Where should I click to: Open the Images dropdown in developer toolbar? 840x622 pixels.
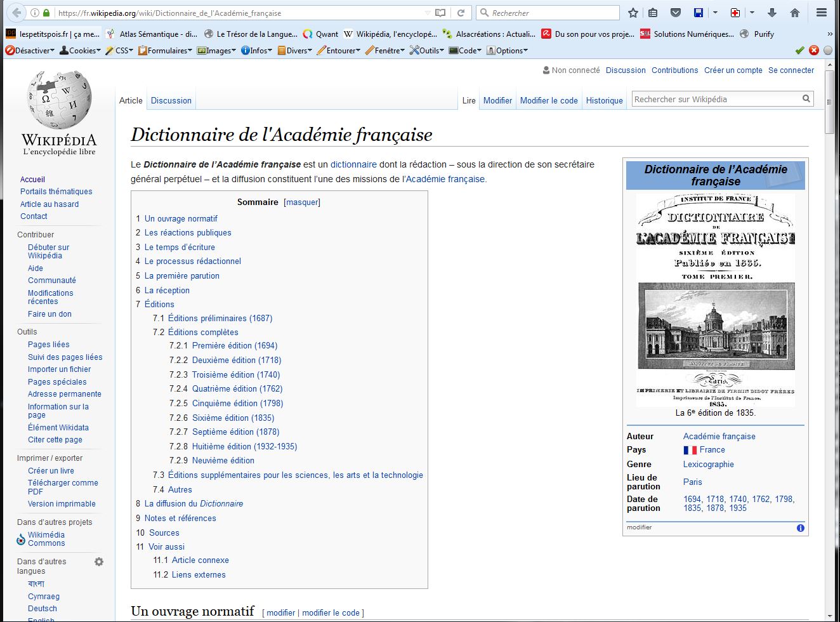tap(218, 51)
